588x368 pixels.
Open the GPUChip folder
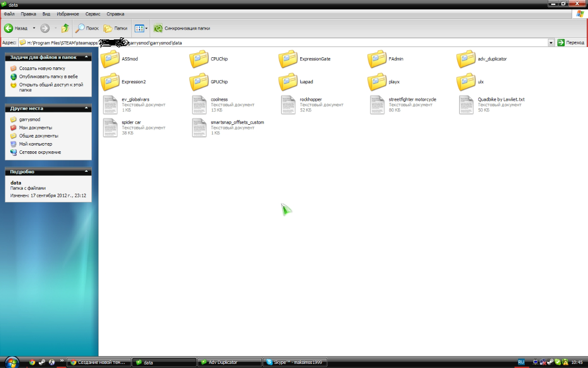pyautogui.click(x=208, y=82)
